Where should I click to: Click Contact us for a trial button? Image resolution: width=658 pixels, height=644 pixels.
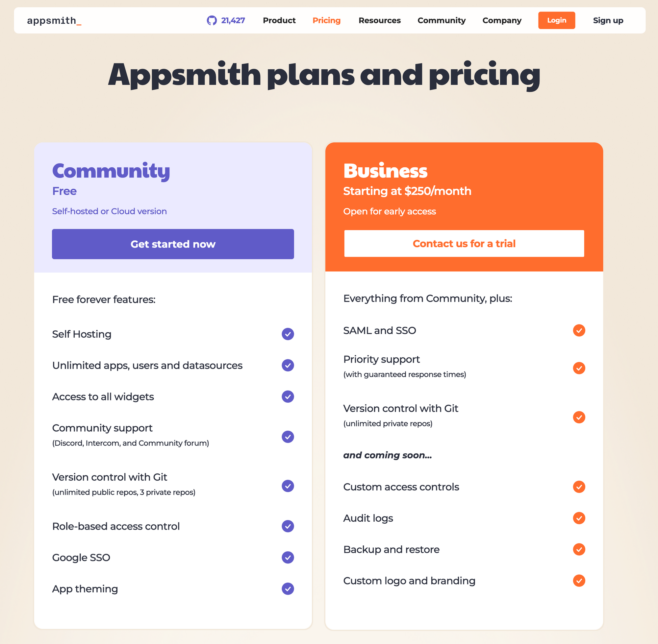(464, 244)
